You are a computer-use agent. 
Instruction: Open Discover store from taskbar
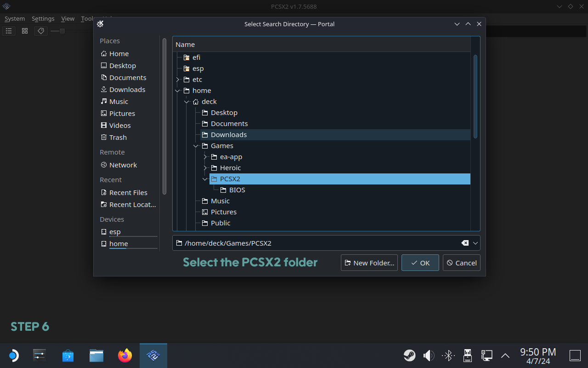point(68,356)
